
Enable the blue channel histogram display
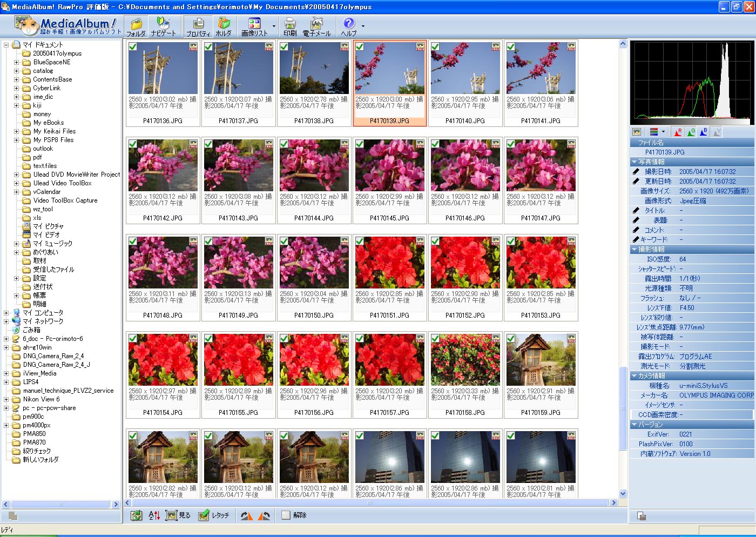[x=704, y=131]
